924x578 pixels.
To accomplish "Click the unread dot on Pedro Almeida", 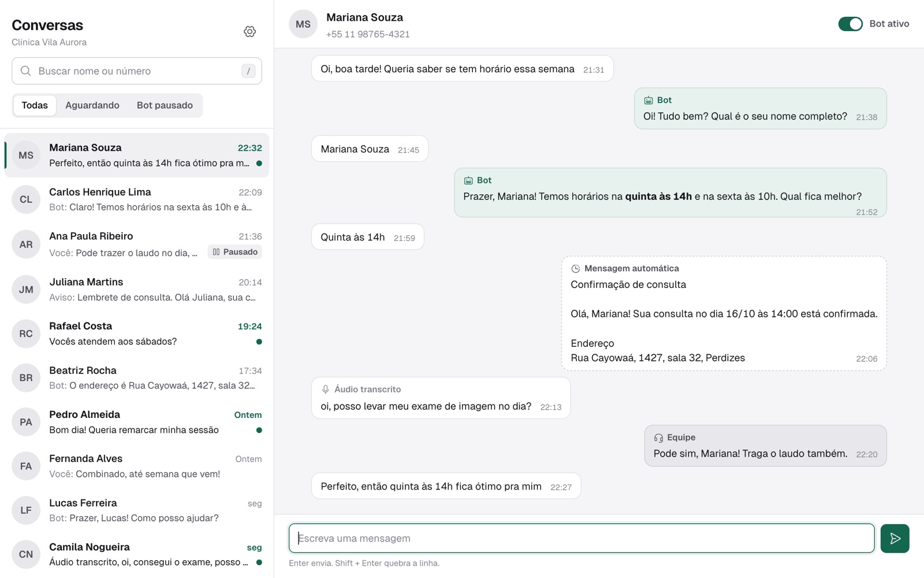I will click(259, 430).
